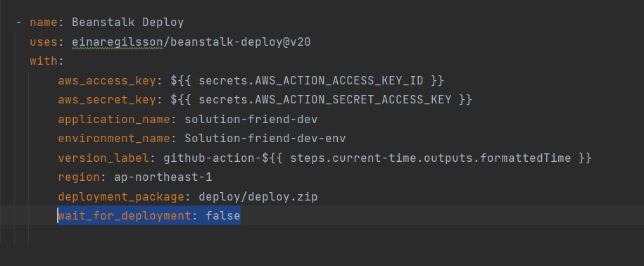
Task: Click the 'uses' key
Action: click(x=44, y=42)
